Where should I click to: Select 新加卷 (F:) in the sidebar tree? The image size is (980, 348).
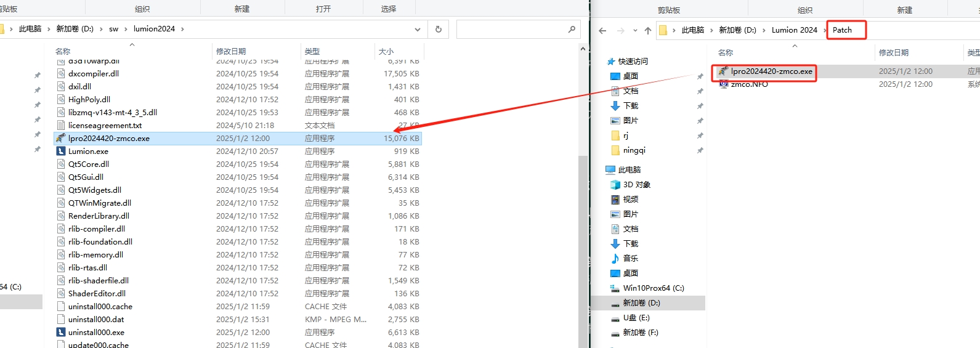[641, 333]
